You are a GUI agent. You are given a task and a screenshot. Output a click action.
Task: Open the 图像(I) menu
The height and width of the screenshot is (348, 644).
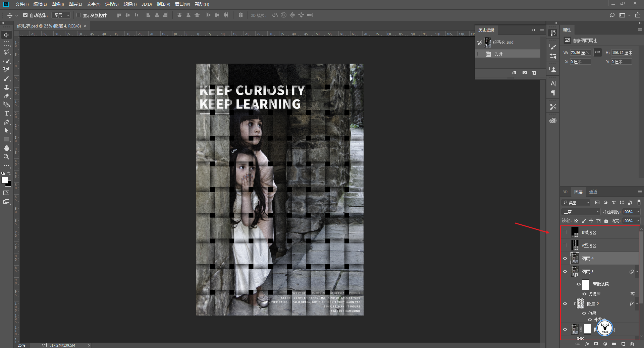58,4
